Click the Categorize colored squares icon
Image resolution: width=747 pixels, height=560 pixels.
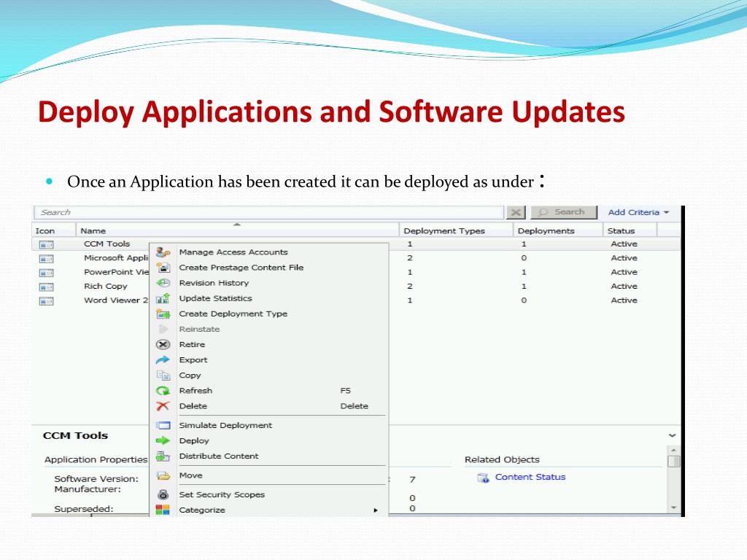pos(163,510)
